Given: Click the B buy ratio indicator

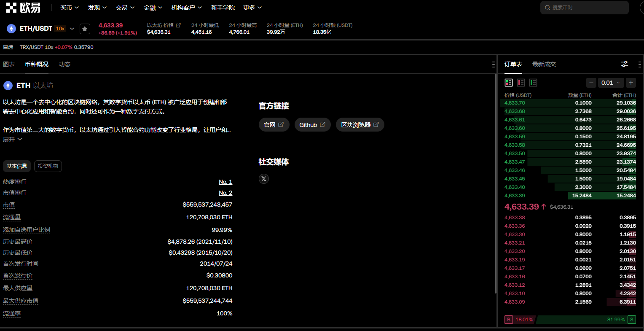Looking at the screenshot, I should [509, 320].
